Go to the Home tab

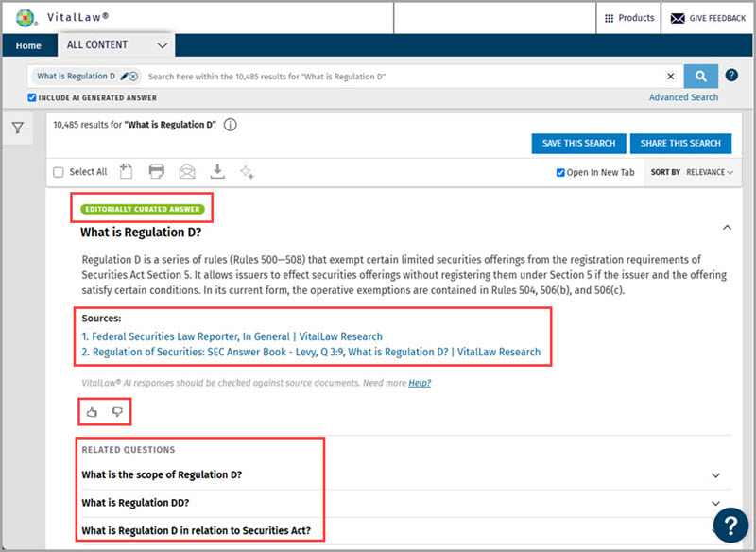pyautogui.click(x=28, y=45)
